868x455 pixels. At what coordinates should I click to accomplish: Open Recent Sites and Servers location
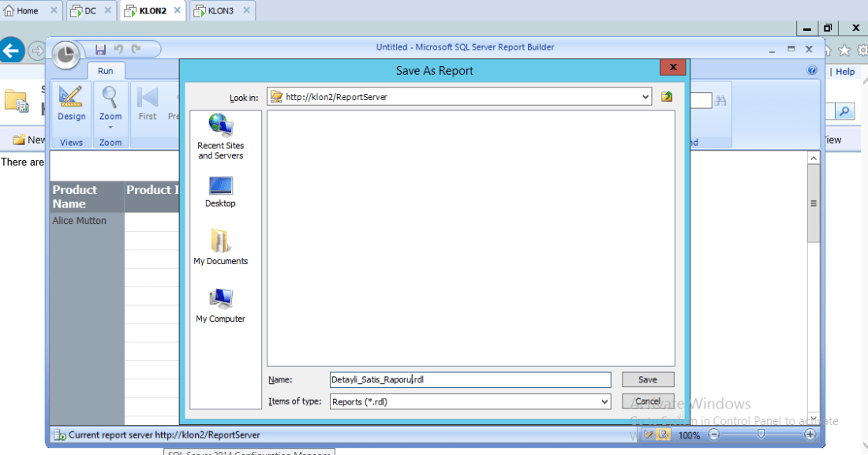(221, 136)
